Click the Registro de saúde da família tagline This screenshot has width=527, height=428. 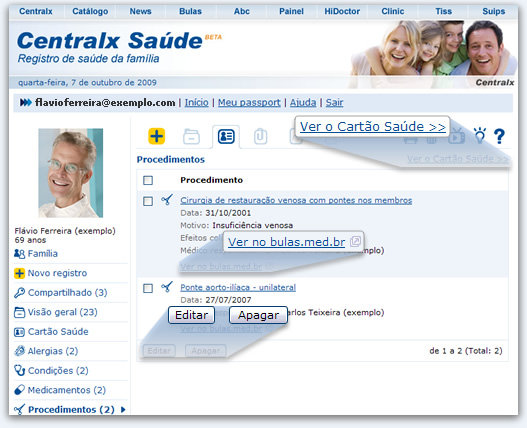(88, 59)
